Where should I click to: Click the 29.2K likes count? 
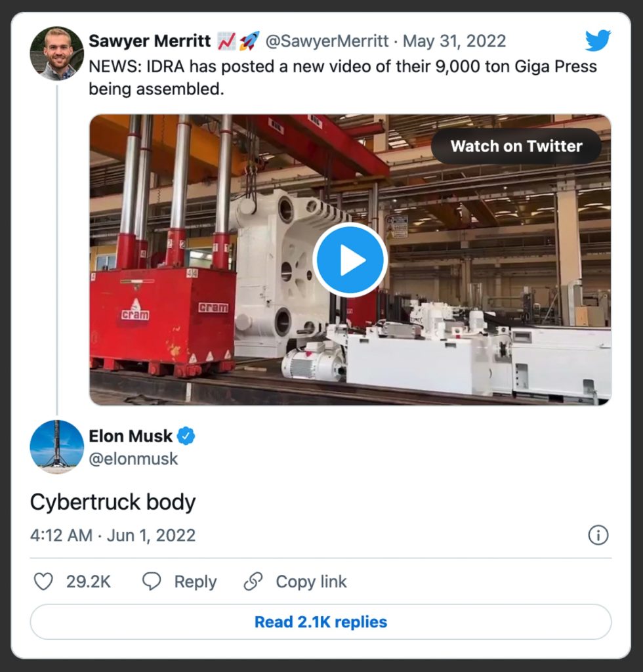pyautogui.click(x=89, y=581)
